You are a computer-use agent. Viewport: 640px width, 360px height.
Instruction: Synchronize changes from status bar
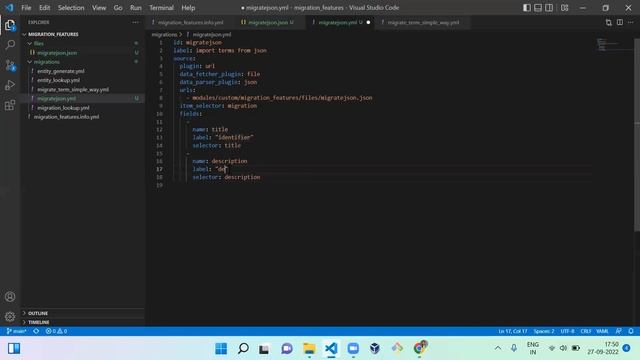coord(36,331)
